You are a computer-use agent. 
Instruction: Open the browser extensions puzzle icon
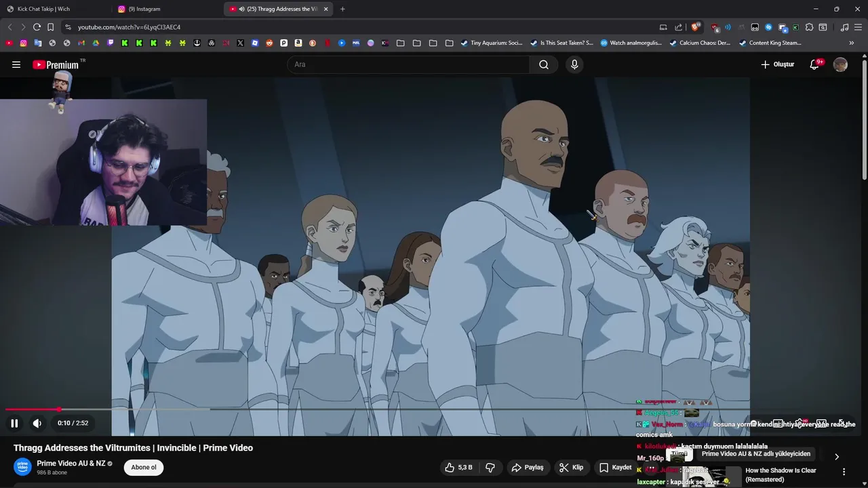pyautogui.click(x=809, y=27)
